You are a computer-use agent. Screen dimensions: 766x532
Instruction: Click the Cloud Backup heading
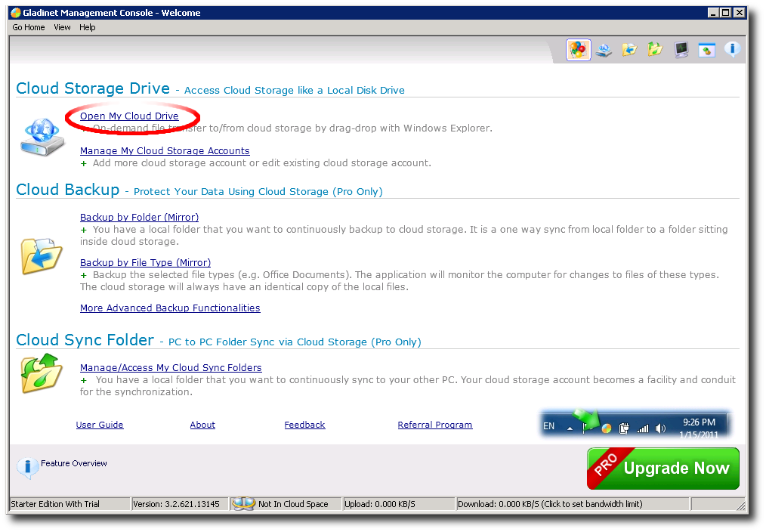pos(68,190)
